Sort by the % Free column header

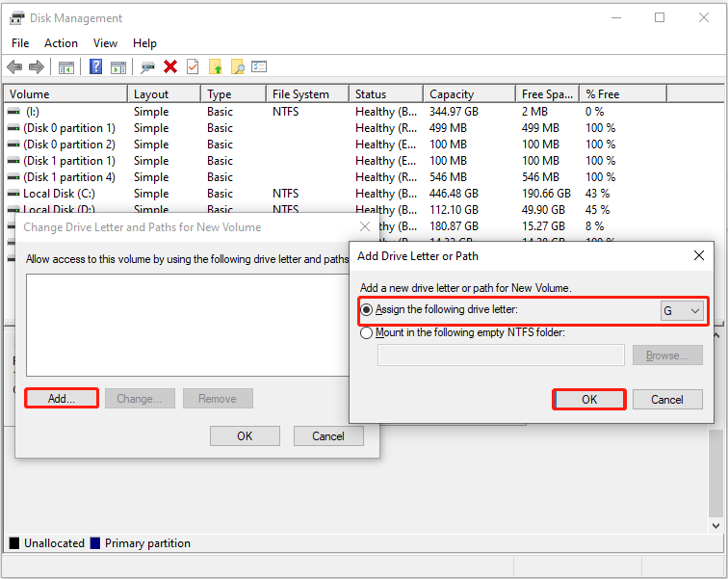click(x=623, y=94)
